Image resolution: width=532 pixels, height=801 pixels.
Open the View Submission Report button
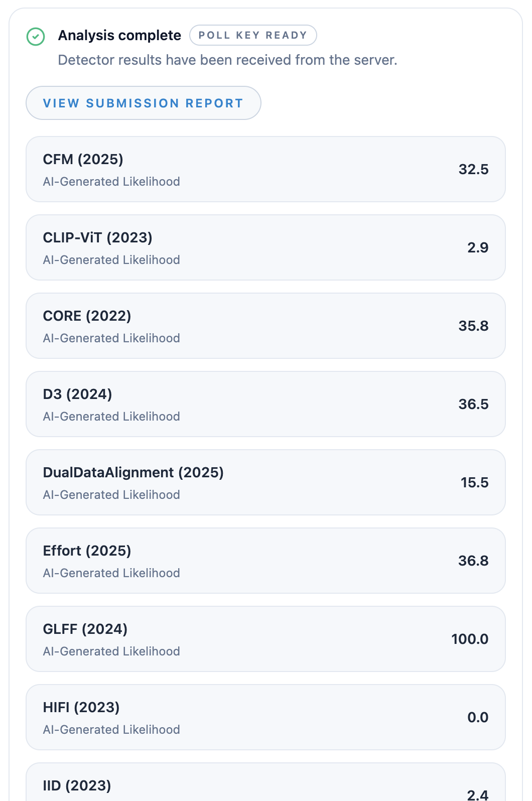144,103
